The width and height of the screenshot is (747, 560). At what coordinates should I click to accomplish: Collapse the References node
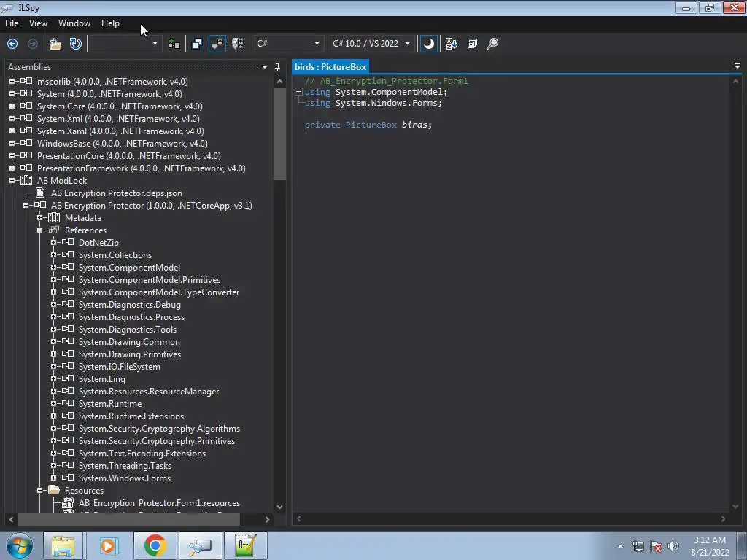tap(39, 230)
